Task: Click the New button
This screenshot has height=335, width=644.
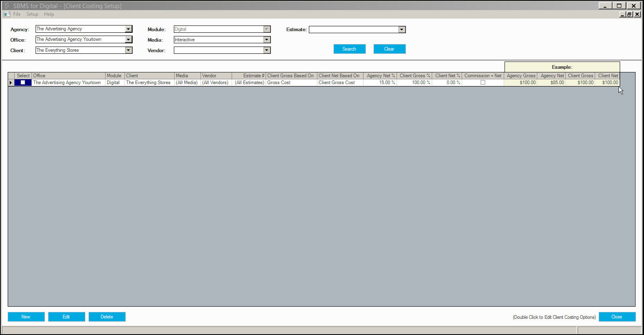Action: click(26, 317)
